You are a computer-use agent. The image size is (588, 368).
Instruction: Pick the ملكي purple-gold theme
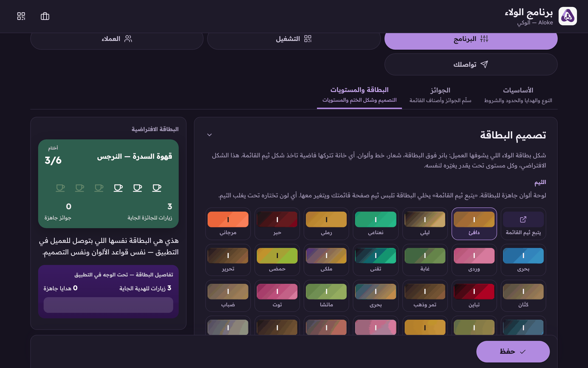pyautogui.click(x=326, y=260)
